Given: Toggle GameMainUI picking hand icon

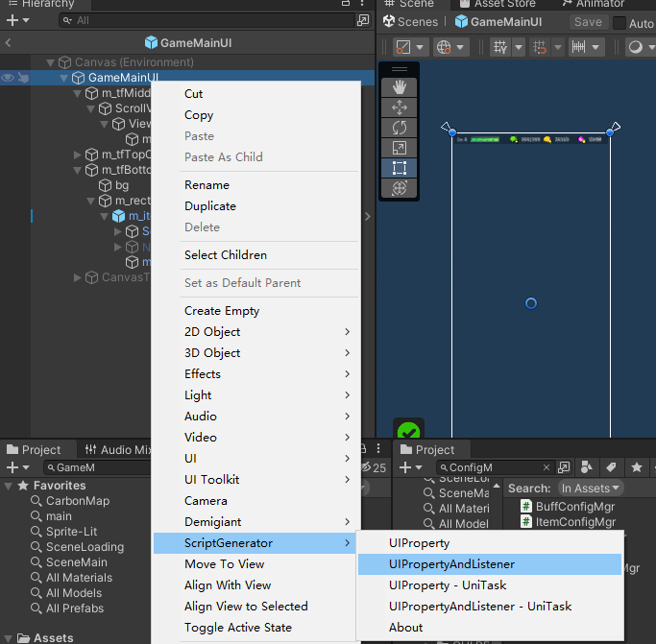Looking at the screenshot, I should 23,78.
